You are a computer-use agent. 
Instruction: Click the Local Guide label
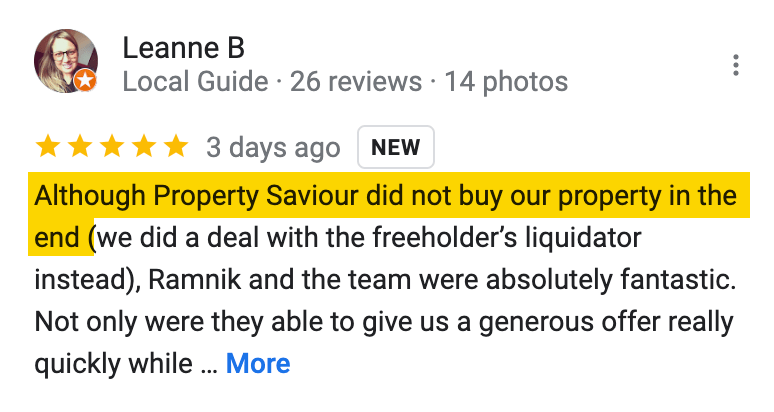195,81
